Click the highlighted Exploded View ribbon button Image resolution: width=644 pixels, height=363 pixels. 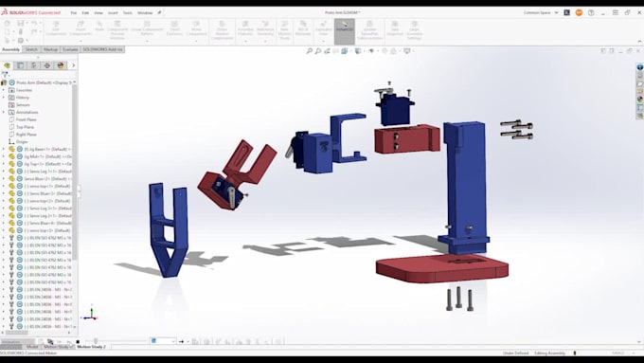pyautogui.click(x=344, y=31)
